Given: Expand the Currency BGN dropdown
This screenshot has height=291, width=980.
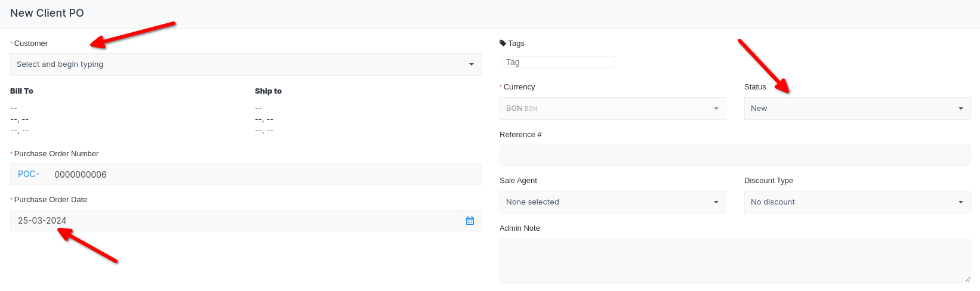Looking at the screenshot, I should click(612, 109).
